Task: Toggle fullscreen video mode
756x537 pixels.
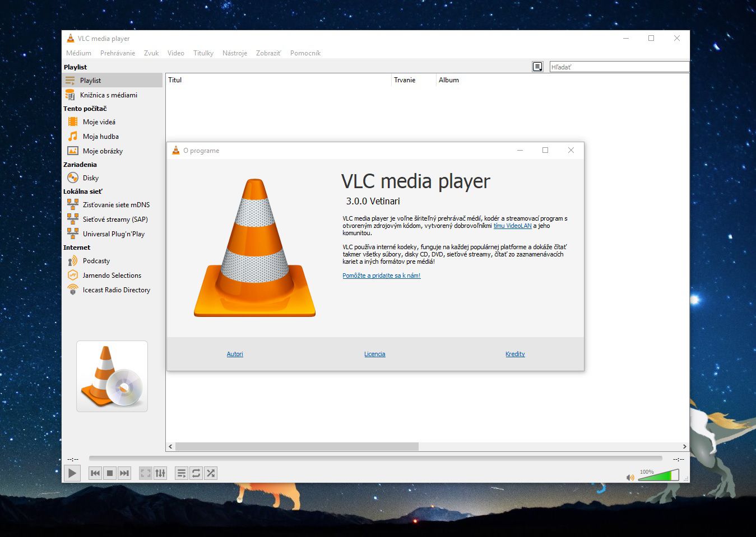Action: pyautogui.click(x=146, y=473)
